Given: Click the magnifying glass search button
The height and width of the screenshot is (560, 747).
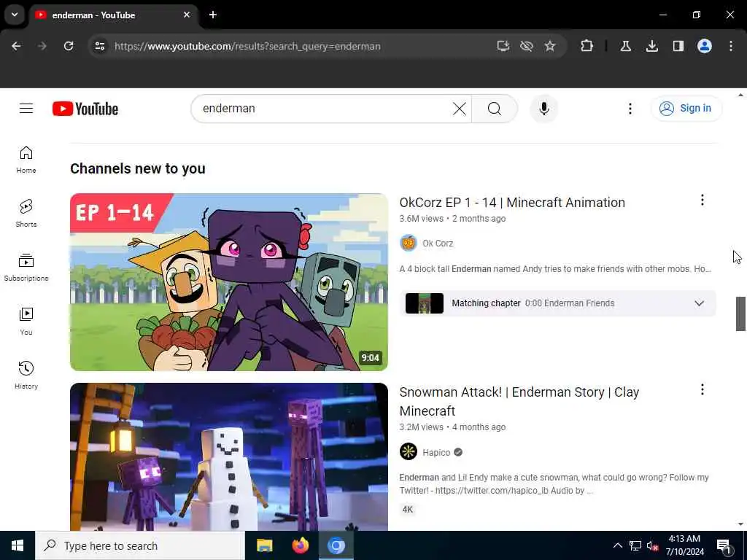Looking at the screenshot, I should point(495,109).
